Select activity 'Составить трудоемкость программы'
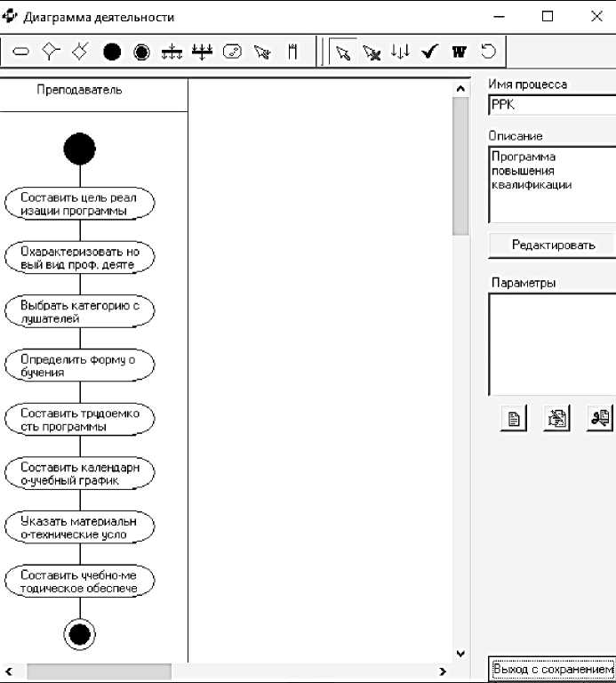This screenshot has height=683, width=616. [80, 420]
